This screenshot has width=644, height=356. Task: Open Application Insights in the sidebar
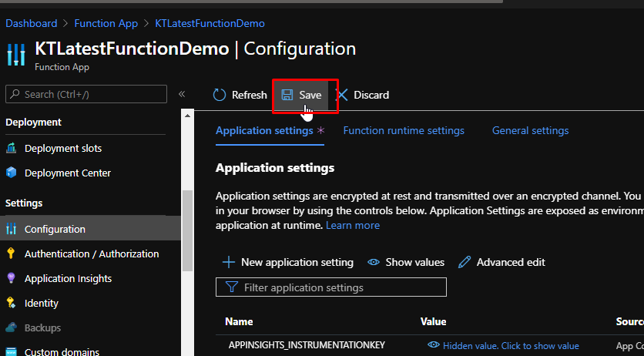(x=69, y=278)
